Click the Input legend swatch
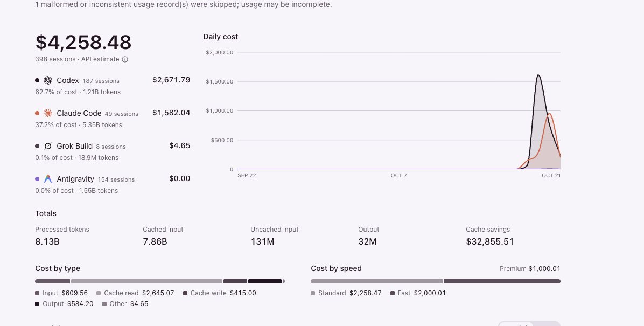 pos(37,293)
